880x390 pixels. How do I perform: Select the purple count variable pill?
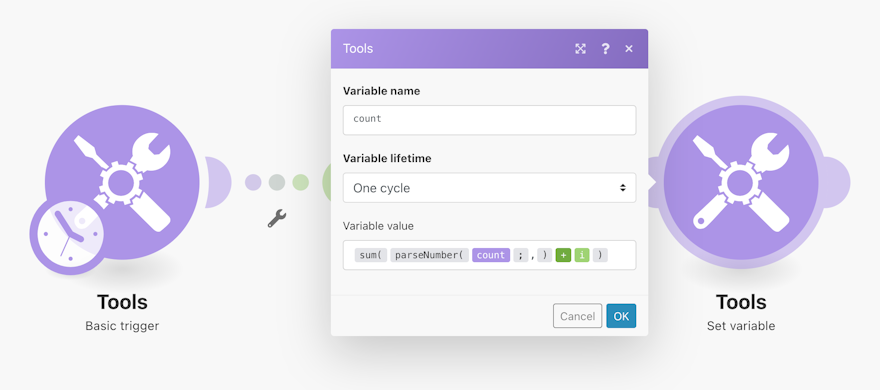click(x=491, y=255)
